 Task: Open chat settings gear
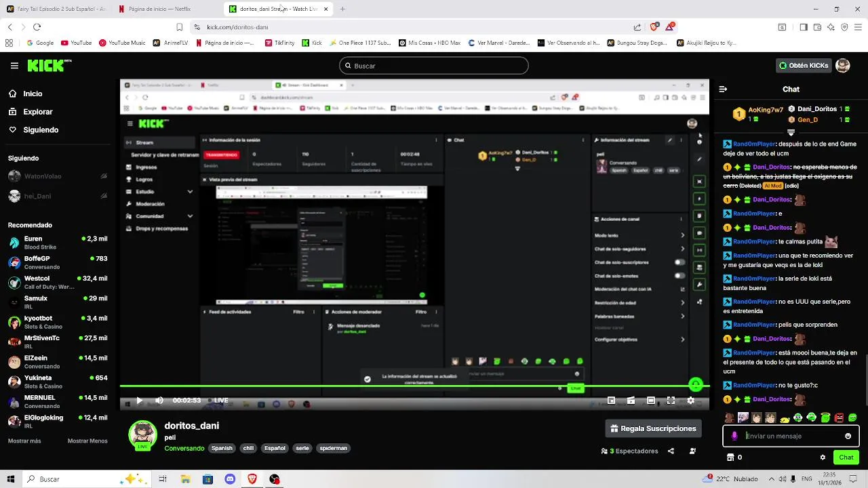click(x=823, y=457)
